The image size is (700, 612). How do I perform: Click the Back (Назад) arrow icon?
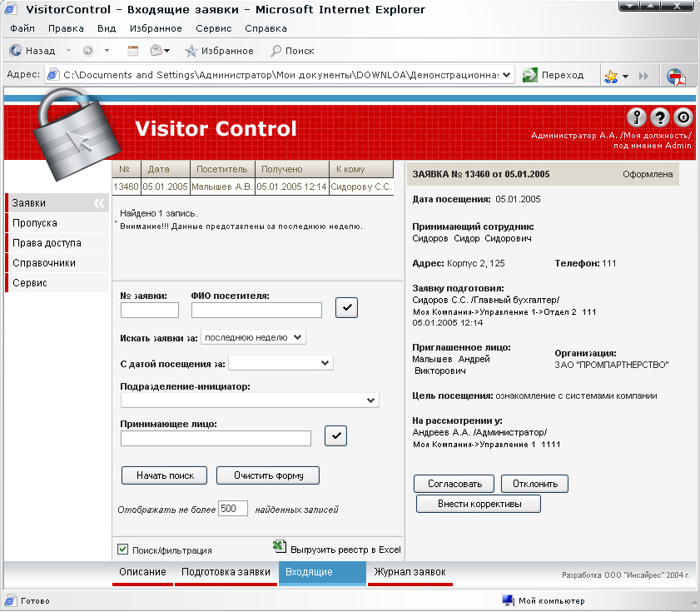tap(16, 51)
